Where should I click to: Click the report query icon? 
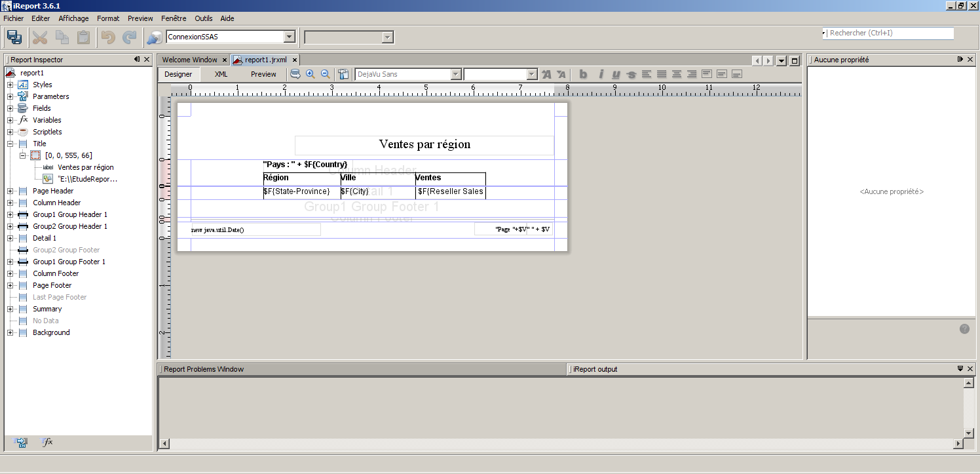(x=295, y=74)
